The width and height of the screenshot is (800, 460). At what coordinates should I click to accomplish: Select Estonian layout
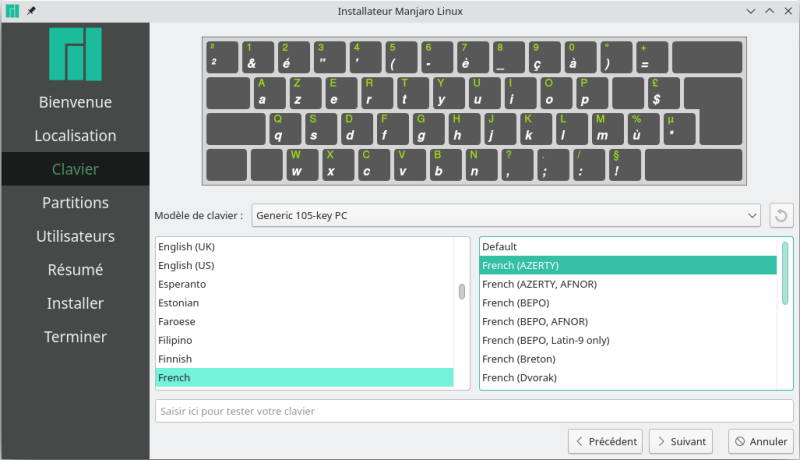[305, 303]
